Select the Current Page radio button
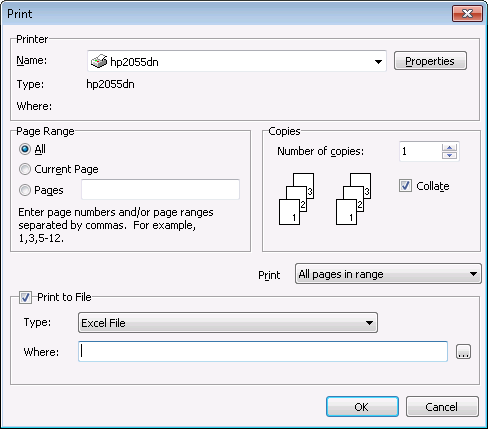 (25, 169)
